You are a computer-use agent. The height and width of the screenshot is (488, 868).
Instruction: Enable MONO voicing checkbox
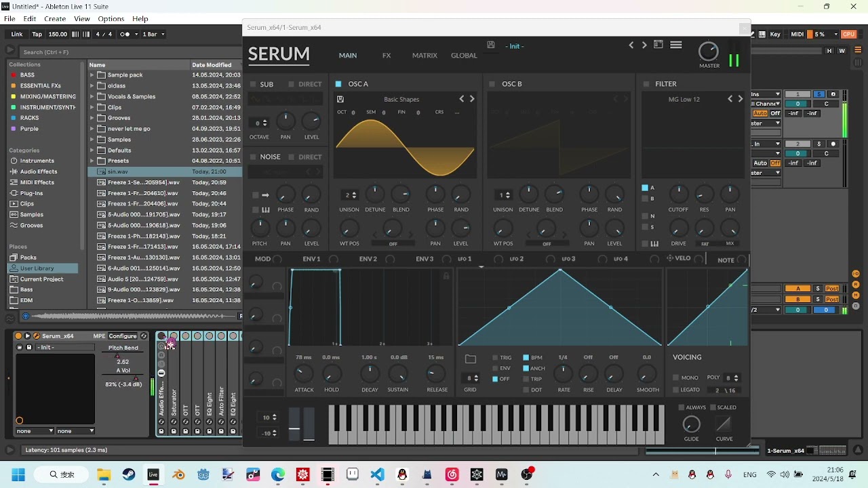click(675, 378)
